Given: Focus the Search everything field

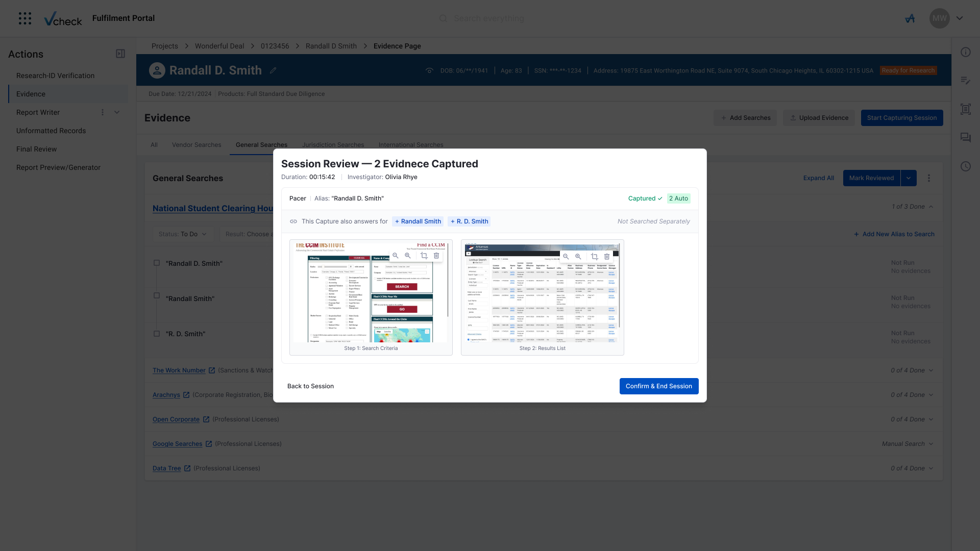Looking at the screenshot, I should (x=489, y=18).
